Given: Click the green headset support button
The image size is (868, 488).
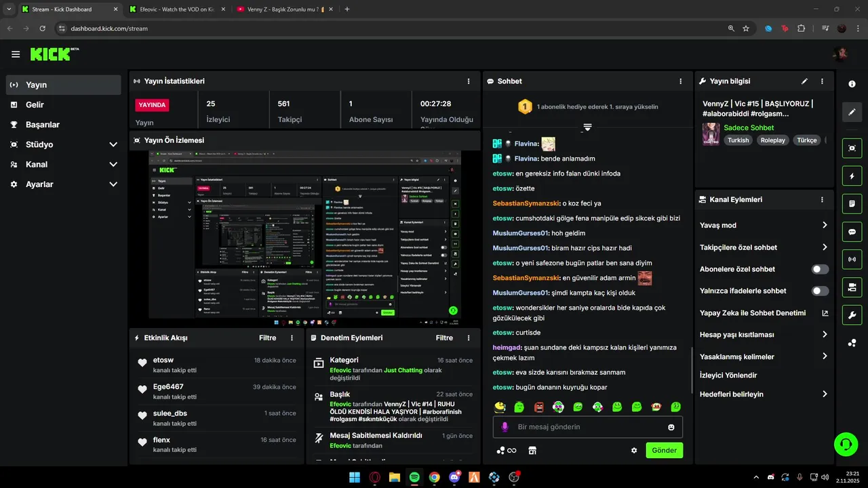Looking at the screenshot, I should 846,445.
